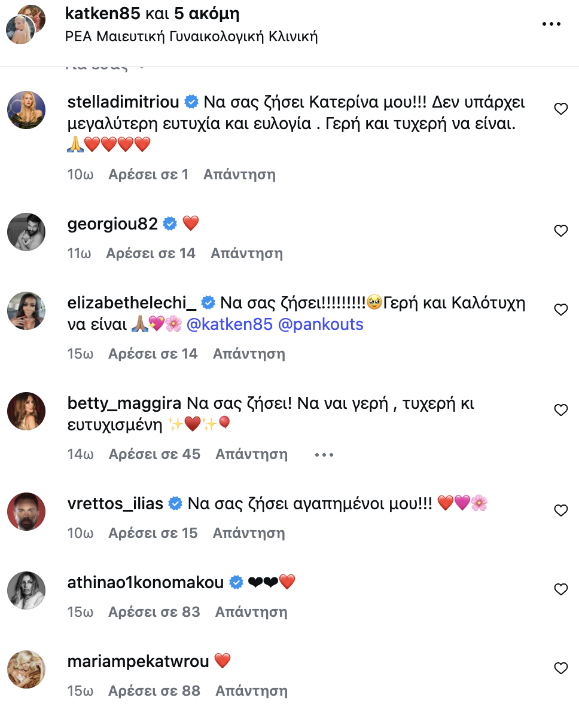This screenshot has width=579, height=728.
Task: Tap the heart beside betty_maggira's comment
Action: (560, 410)
